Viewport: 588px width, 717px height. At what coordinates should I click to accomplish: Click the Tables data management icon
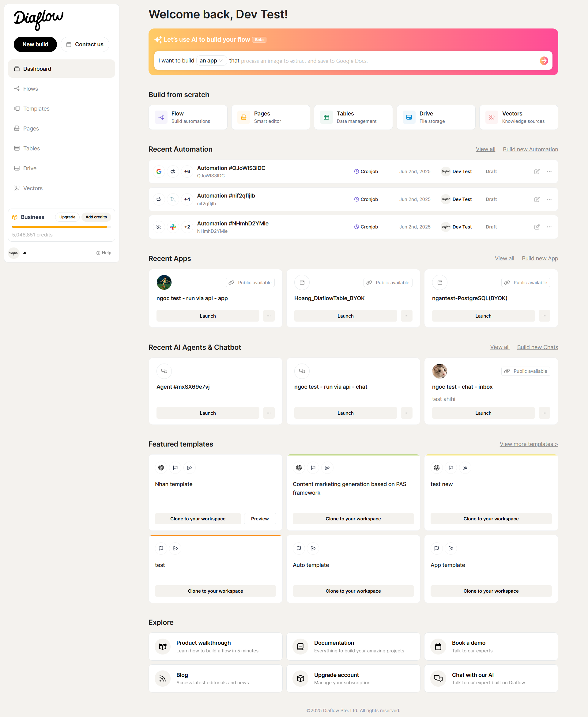326,117
